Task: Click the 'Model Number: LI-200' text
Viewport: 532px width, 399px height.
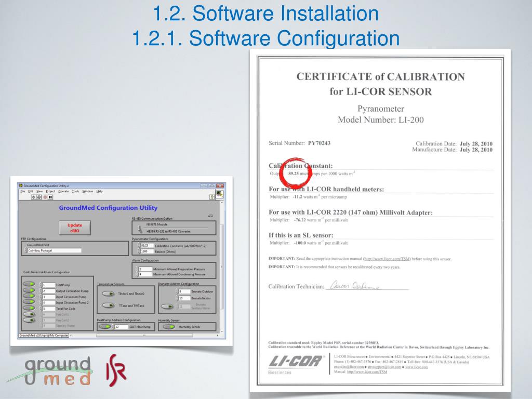Action: click(381, 120)
